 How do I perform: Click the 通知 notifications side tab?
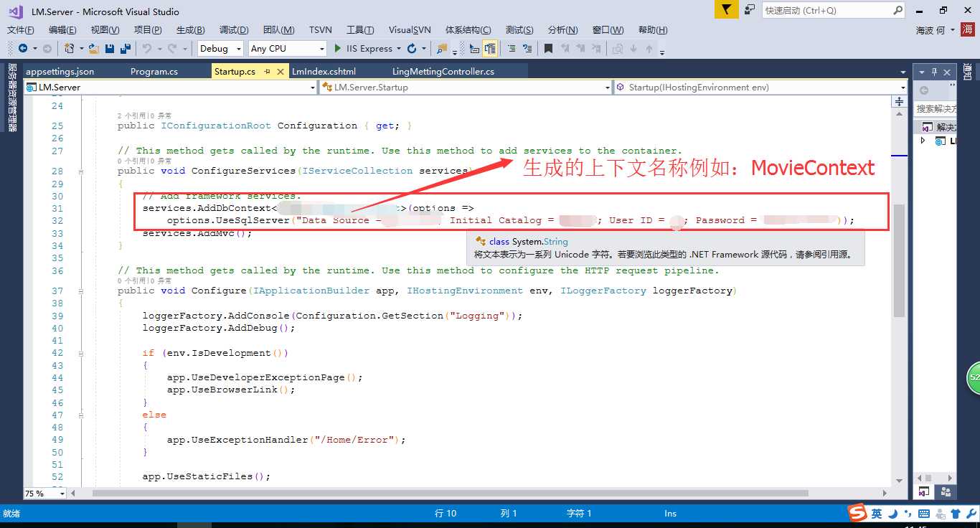click(968, 72)
